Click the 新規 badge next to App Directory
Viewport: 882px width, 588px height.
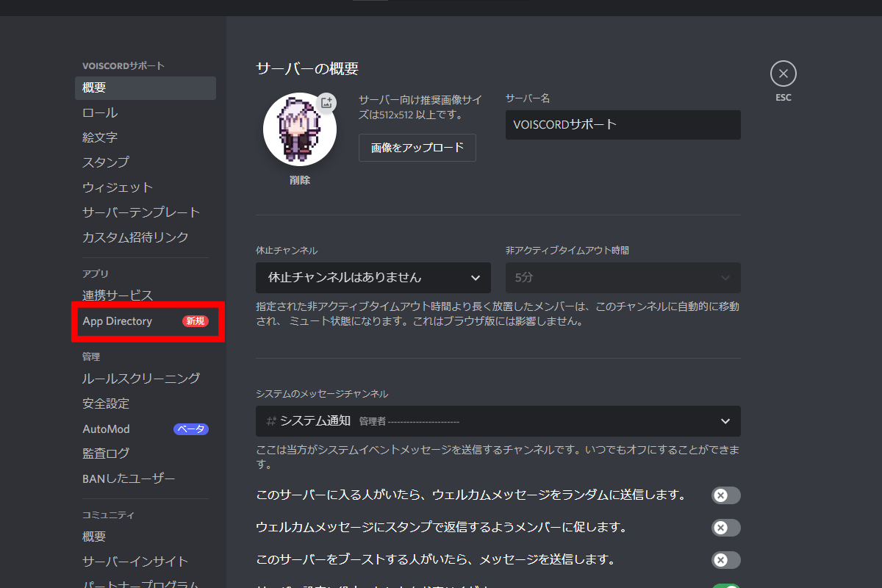click(x=196, y=321)
